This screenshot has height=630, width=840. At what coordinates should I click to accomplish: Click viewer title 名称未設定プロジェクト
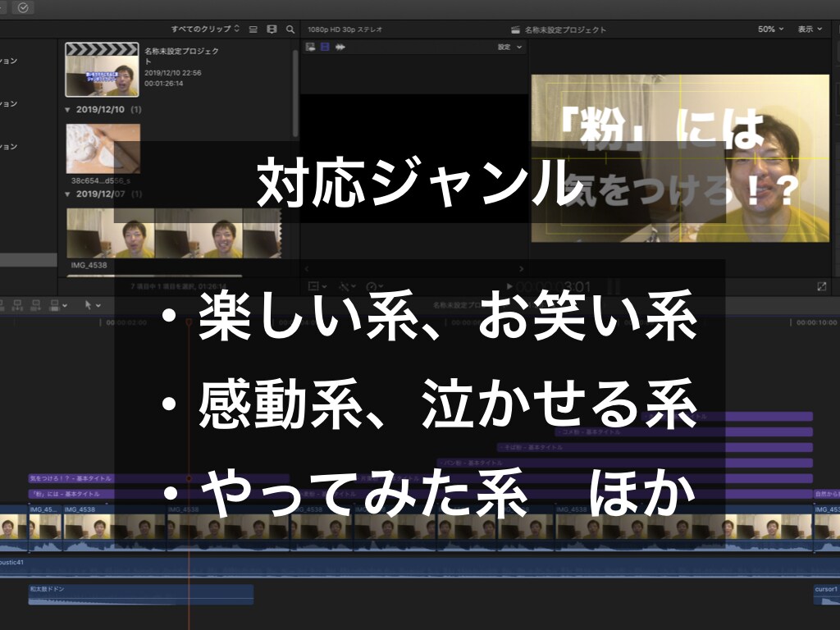click(x=565, y=30)
